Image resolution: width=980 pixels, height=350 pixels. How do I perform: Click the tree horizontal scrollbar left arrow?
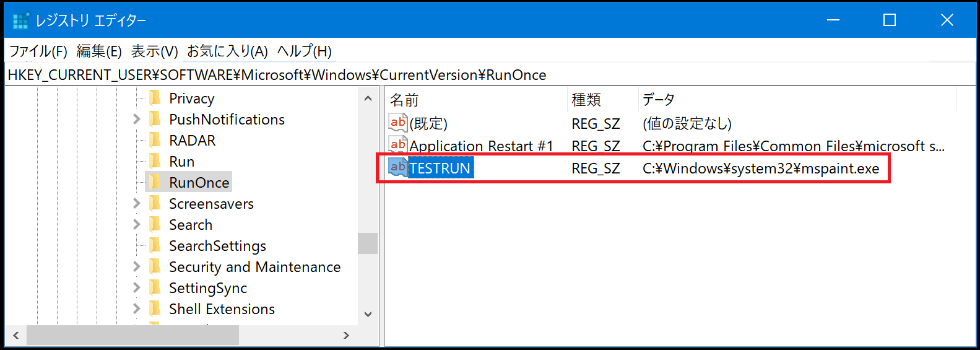[x=15, y=335]
